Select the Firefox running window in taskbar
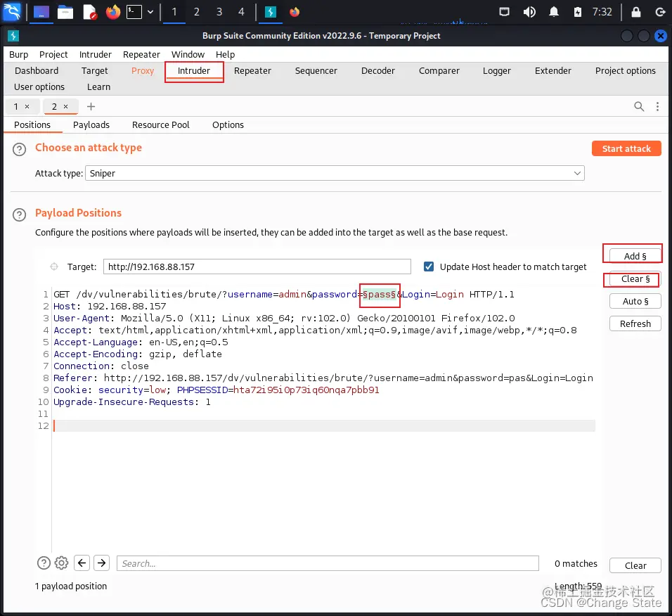672x616 pixels. 295,12
